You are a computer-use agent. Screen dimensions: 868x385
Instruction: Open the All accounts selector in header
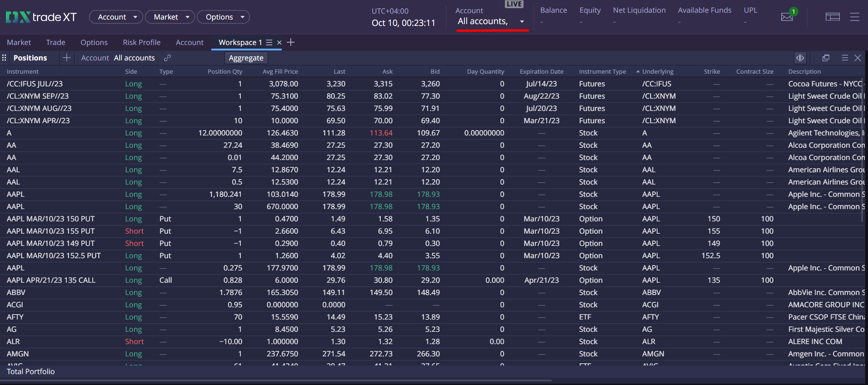(x=491, y=21)
